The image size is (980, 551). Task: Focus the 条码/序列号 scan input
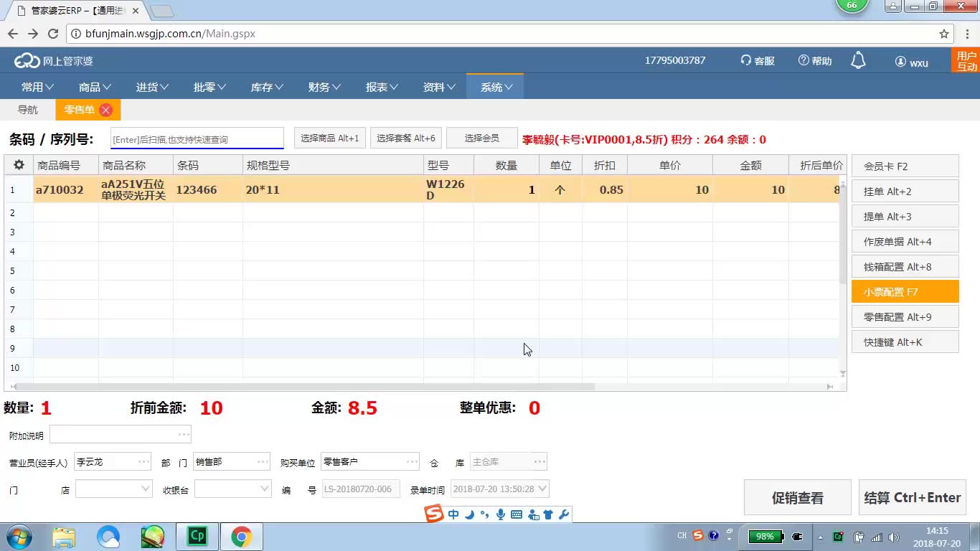pos(197,138)
